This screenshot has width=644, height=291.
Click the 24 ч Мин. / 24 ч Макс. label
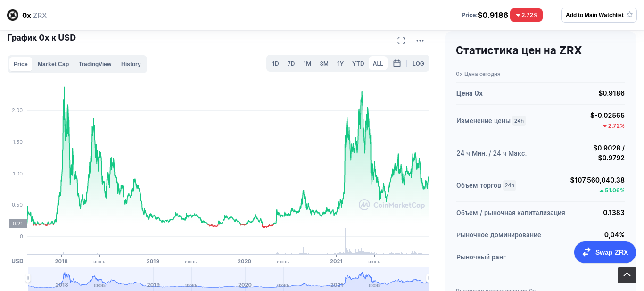[492, 153]
